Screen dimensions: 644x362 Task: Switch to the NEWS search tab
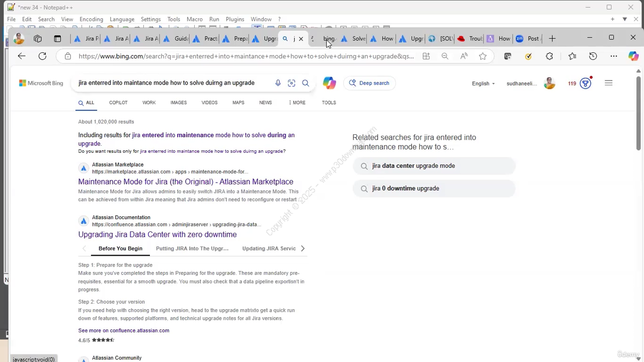[x=266, y=103]
